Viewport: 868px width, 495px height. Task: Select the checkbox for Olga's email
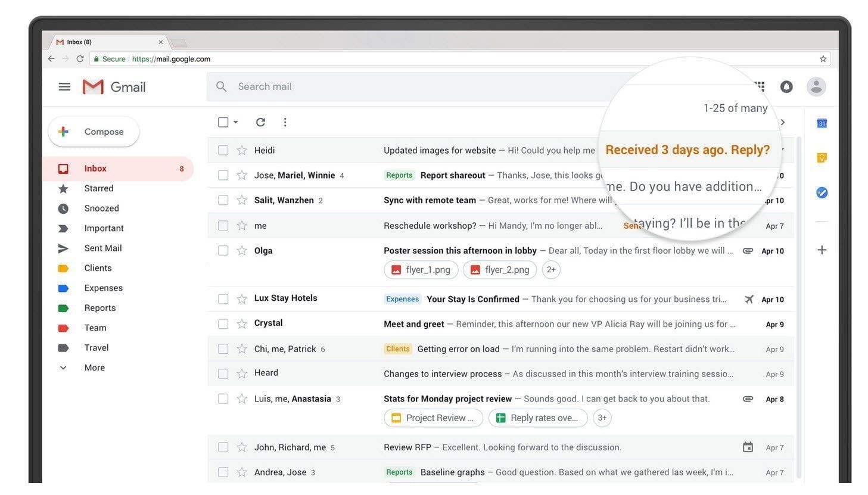pyautogui.click(x=223, y=251)
